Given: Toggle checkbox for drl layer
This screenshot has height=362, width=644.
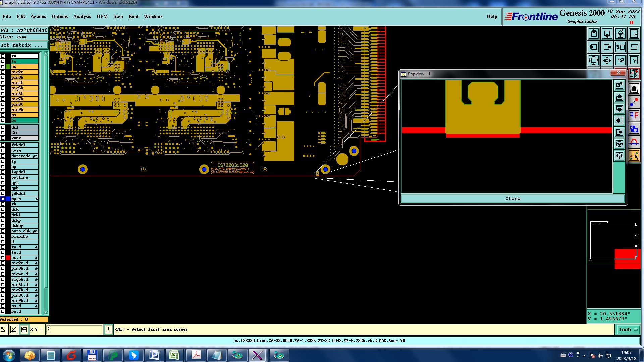Looking at the screenshot, I should tap(3, 127).
